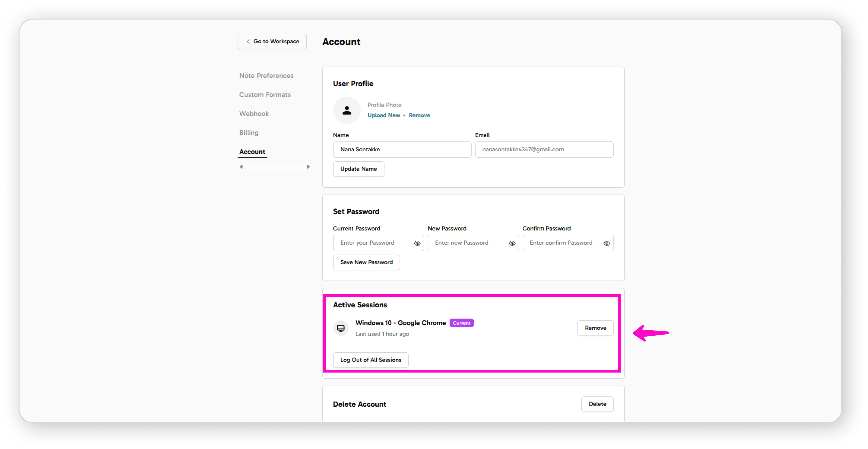The height and width of the screenshot is (449, 868).
Task: Click Log Out of All Sessions
Action: [x=370, y=360]
